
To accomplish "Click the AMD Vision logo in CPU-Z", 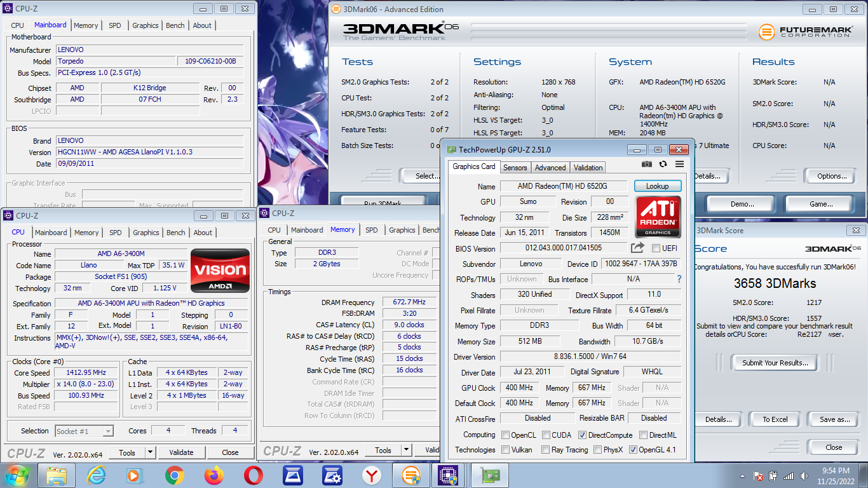I will tap(220, 272).
